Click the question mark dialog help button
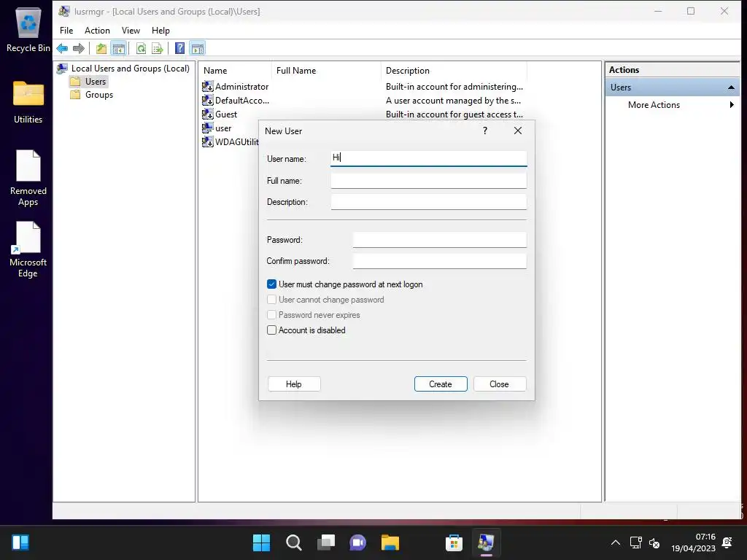This screenshot has width=747, height=560. (x=485, y=131)
